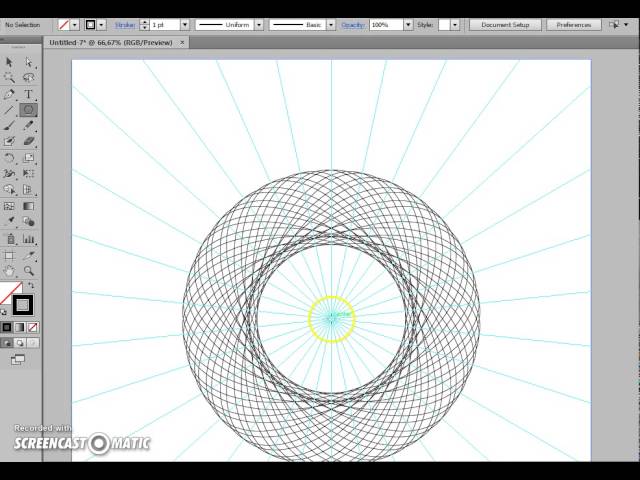Screen dimensions: 640x480
Task: Select the Blob Brush tool
Action: coord(9,141)
